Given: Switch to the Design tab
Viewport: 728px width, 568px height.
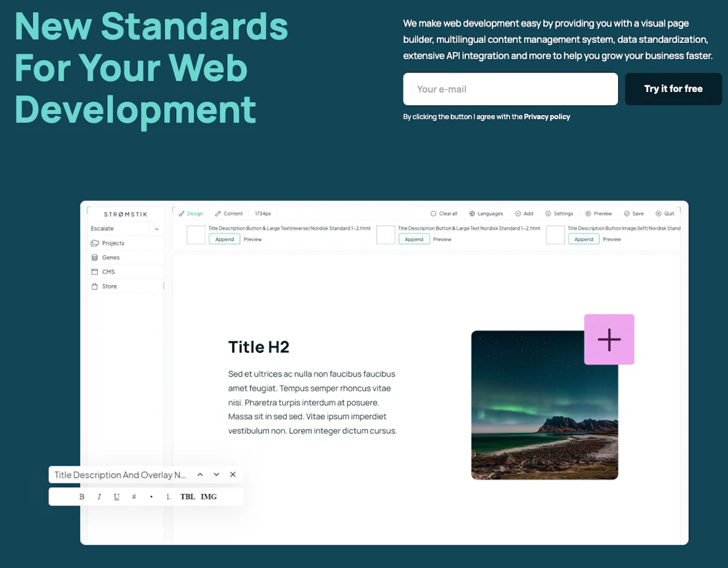Looking at the screenshot, I should click(x=191, y=213).
